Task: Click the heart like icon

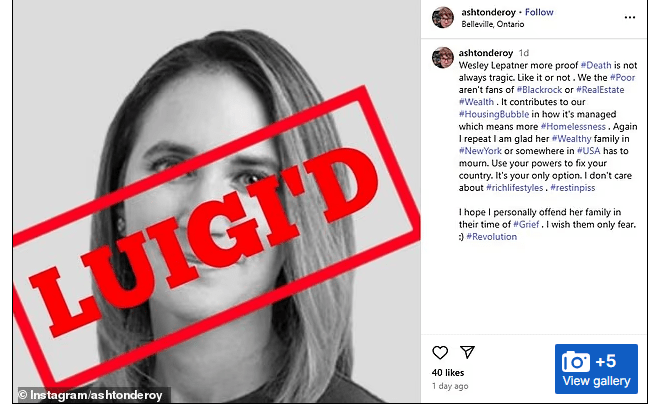Action: point(440,353)
